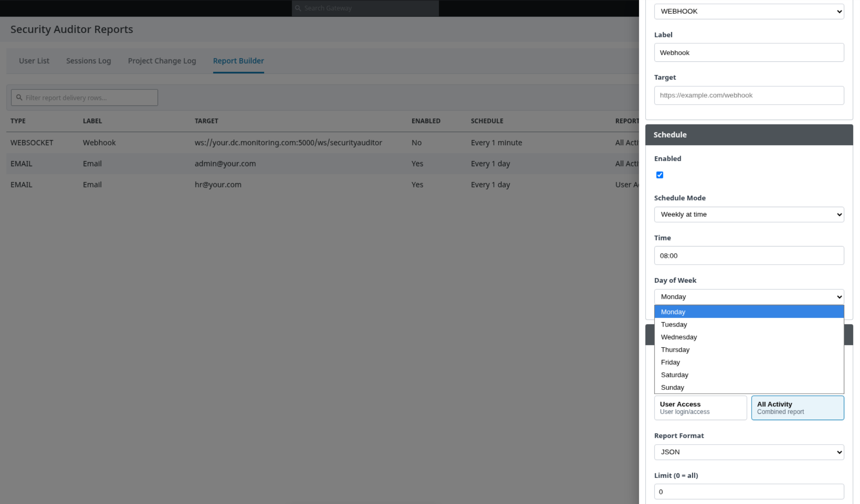Click the Time field showing 08:00
Viewport: 860px width, 504px height.
coord(749,256)
